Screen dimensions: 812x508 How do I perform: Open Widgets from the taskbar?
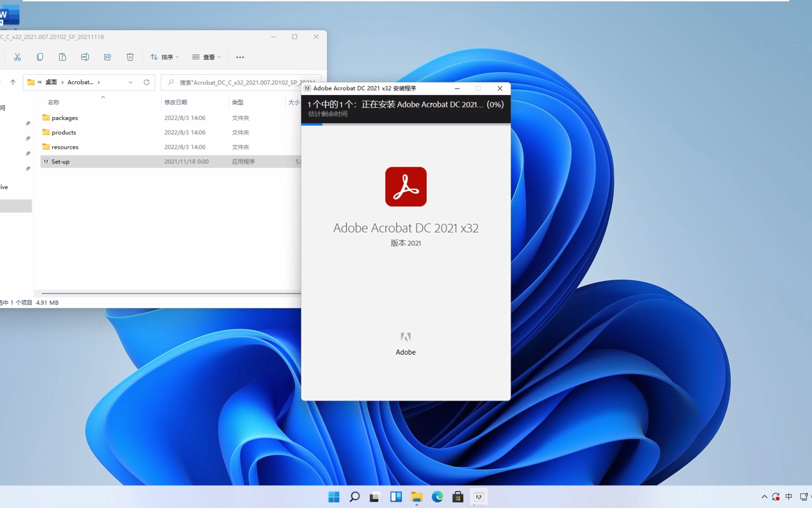(396, 496)
